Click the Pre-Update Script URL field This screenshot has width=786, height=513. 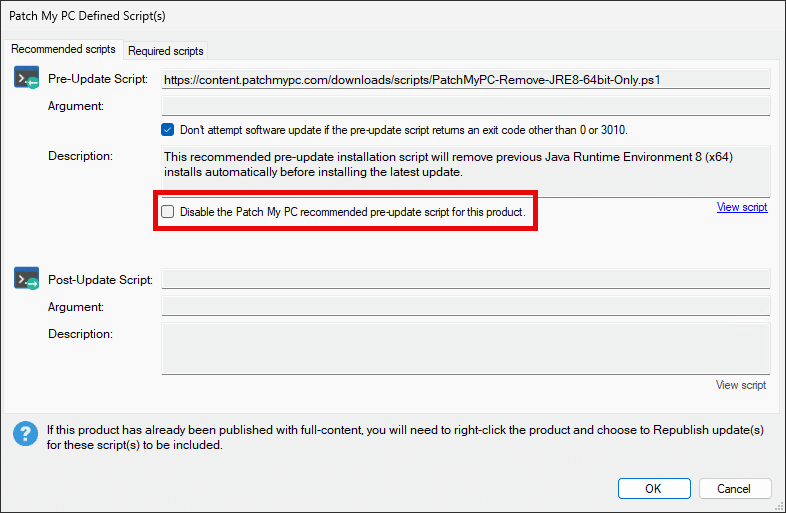(x=465, y=79)
